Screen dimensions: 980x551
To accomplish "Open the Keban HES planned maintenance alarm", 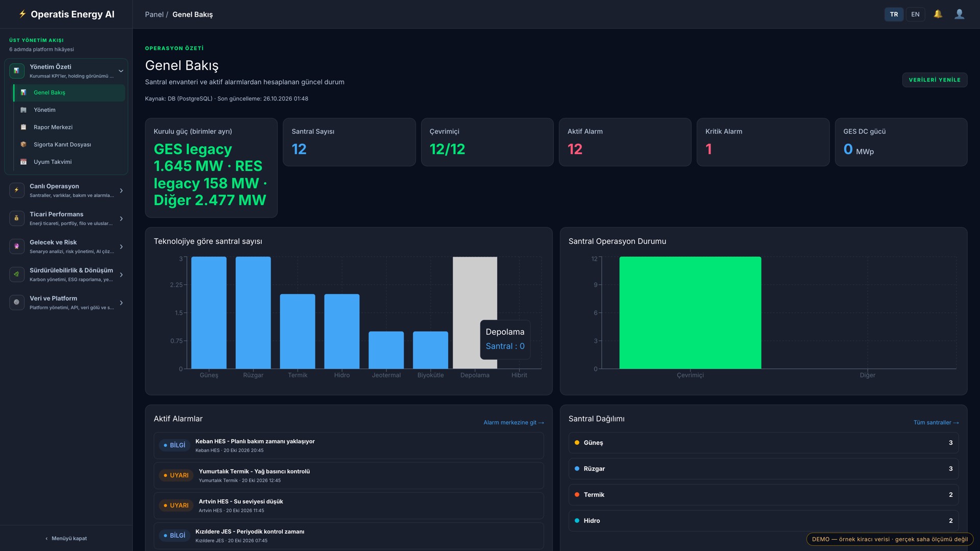I will coord(349,445).
